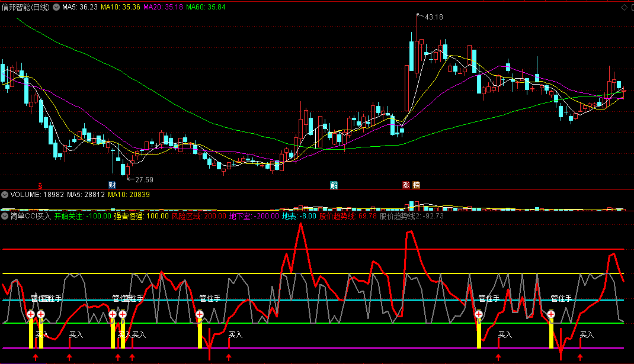Open the 财 finance marker on the chart

pos(113,185)
